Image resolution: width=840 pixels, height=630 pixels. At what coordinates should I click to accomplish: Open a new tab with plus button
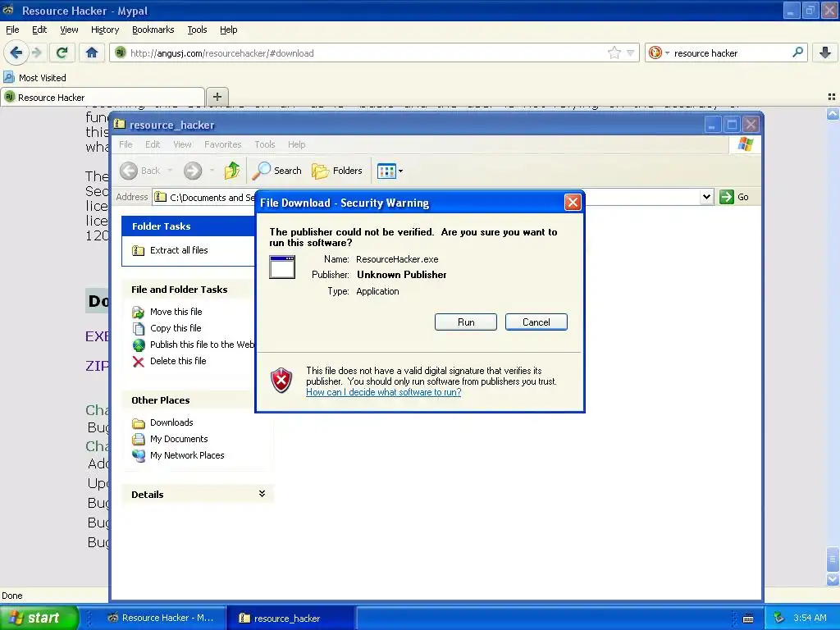(217, 97)
